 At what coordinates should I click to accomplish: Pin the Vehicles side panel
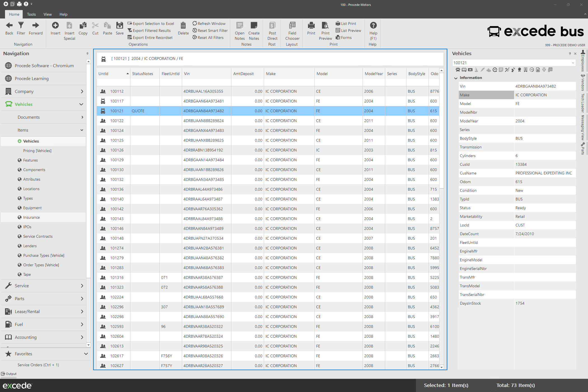[x=570, y=53]
